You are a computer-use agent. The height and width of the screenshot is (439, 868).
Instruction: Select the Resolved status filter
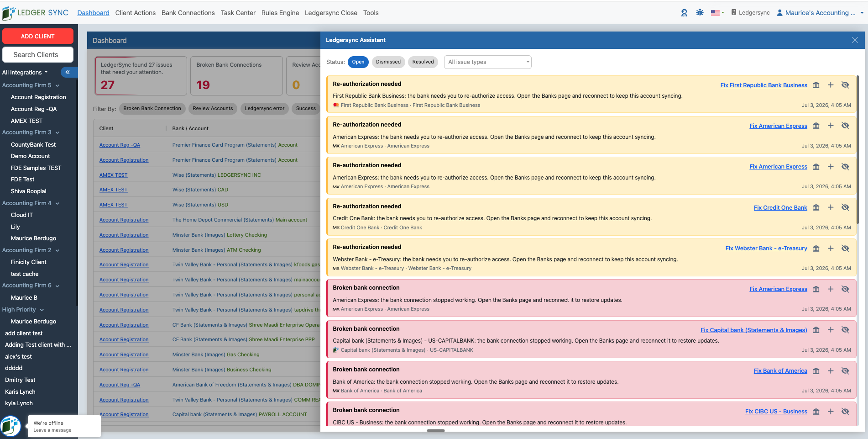(x=423, y=62)
